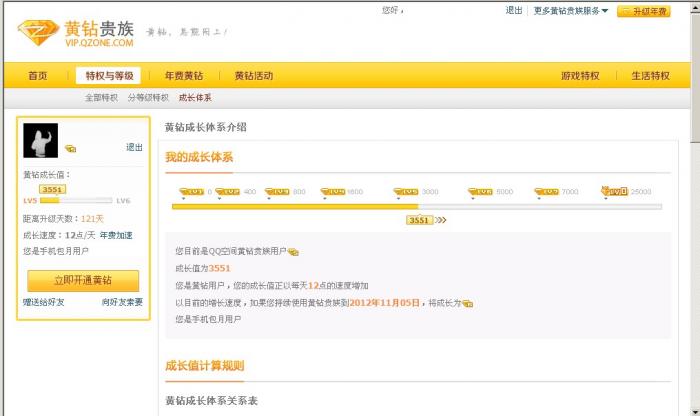Screen dimensions: 700x416
Task: Click the scrollbar down arrow
Action: [x=695, y=412]
